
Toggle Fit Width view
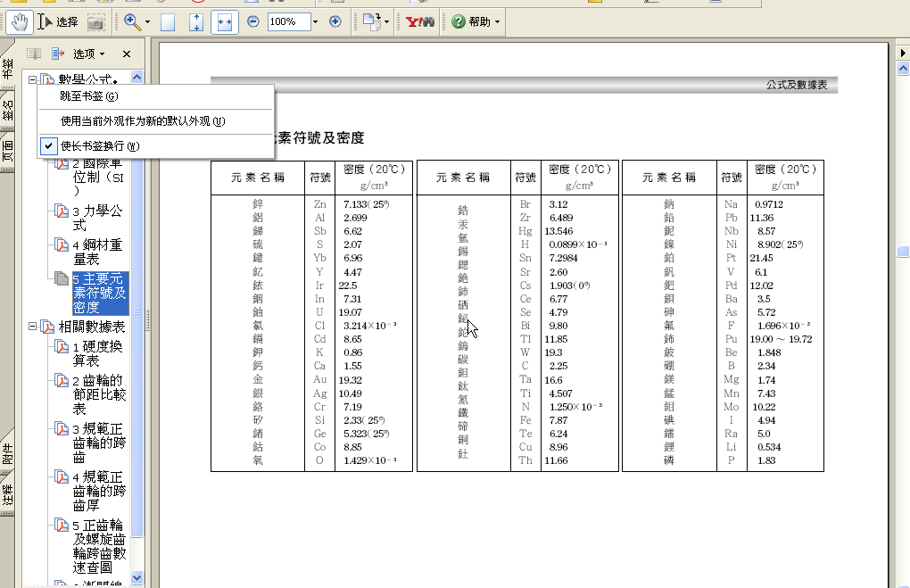point(225,22)
